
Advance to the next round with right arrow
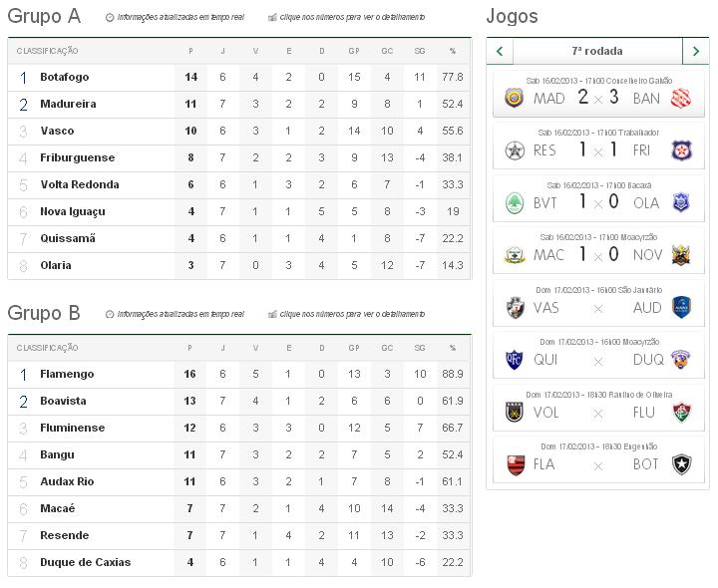click(x=695, y=51)
